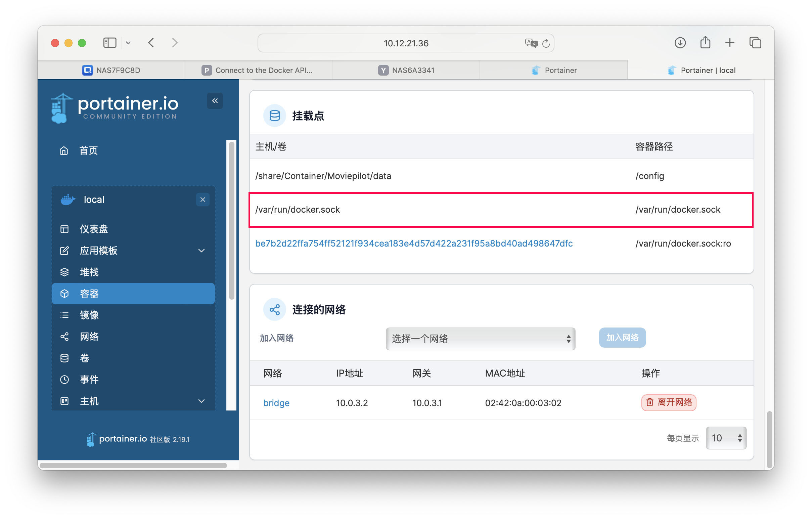Click the horizontal scrollbar at bottom
This screenshot has height=520, width=812.
(x=133, y=465)
